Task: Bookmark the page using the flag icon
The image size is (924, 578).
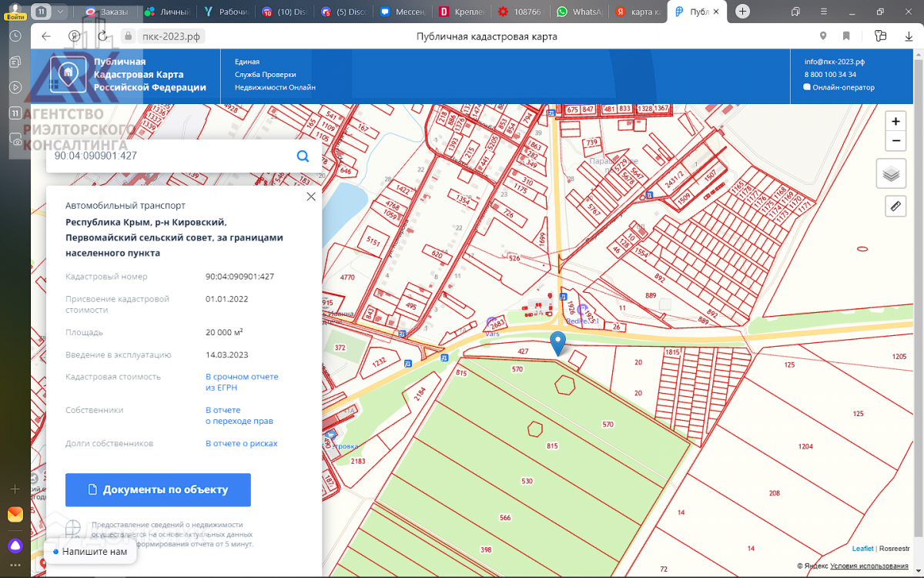Action: 846,35
